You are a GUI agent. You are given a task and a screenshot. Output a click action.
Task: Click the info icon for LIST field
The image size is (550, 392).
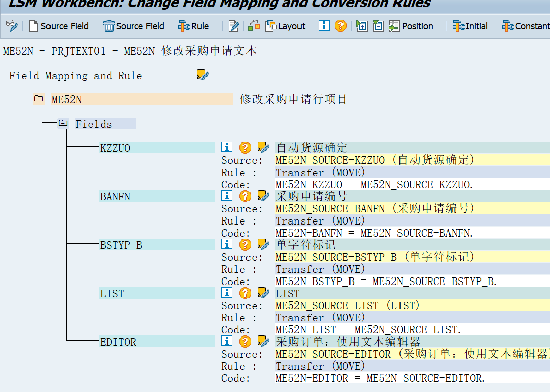click(x=227, y=292)
